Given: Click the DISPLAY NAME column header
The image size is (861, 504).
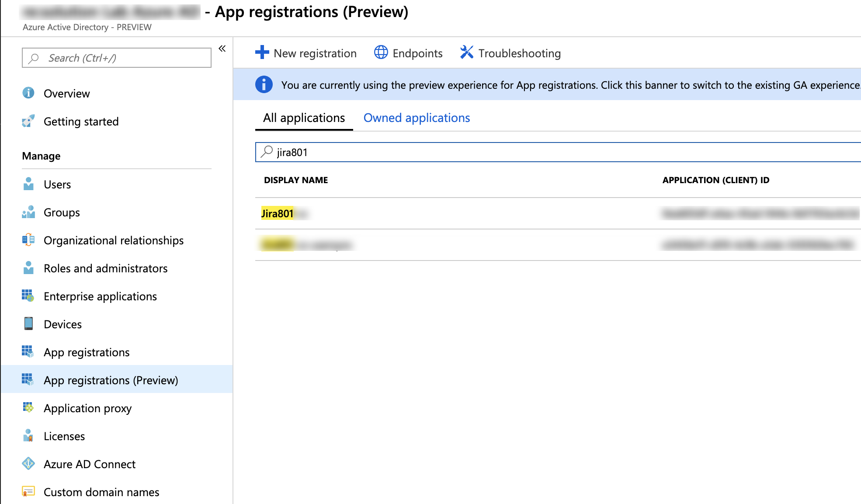Looking at the screenshot, I should (x=296, y=180).
